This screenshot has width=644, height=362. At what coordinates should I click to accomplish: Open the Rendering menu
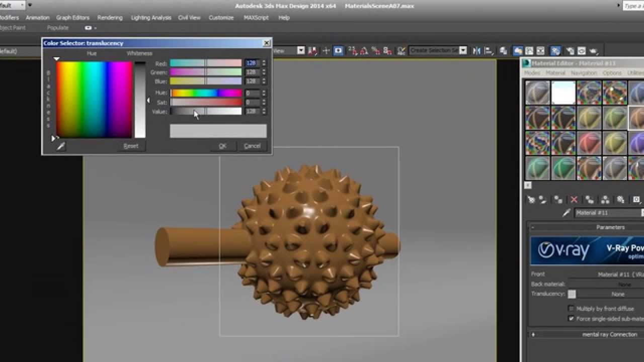coord(110,18)
